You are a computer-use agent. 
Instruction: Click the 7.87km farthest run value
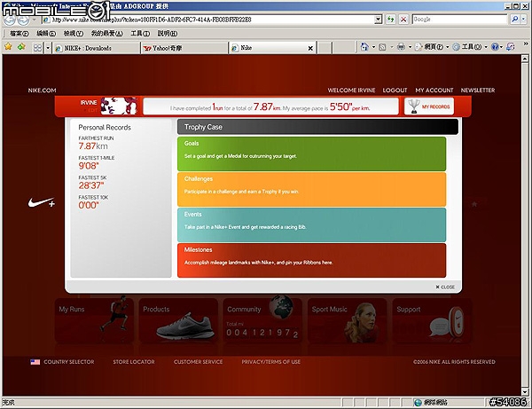[x=93, y=146]
